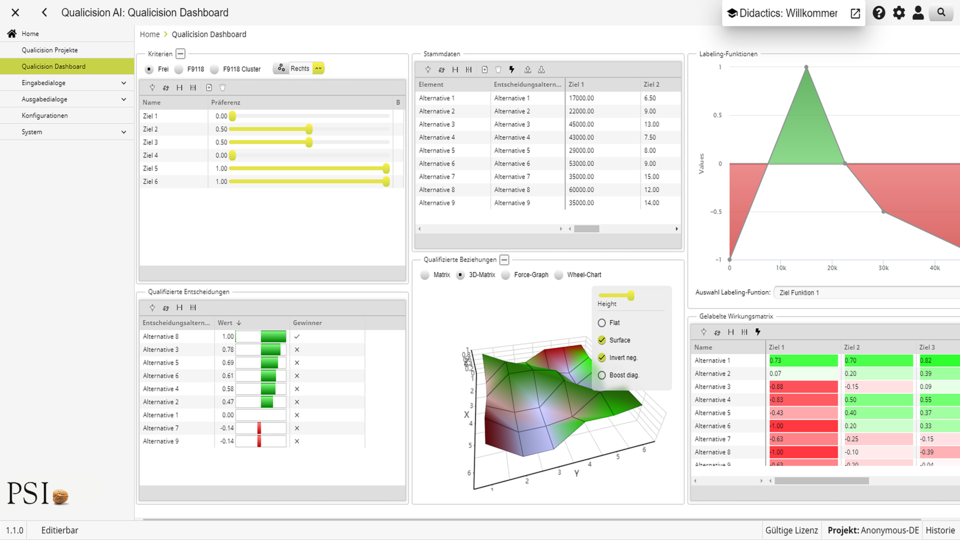Select the Force-Graph radio button
The height and width of the screenshot is (540, 960).
506,275
